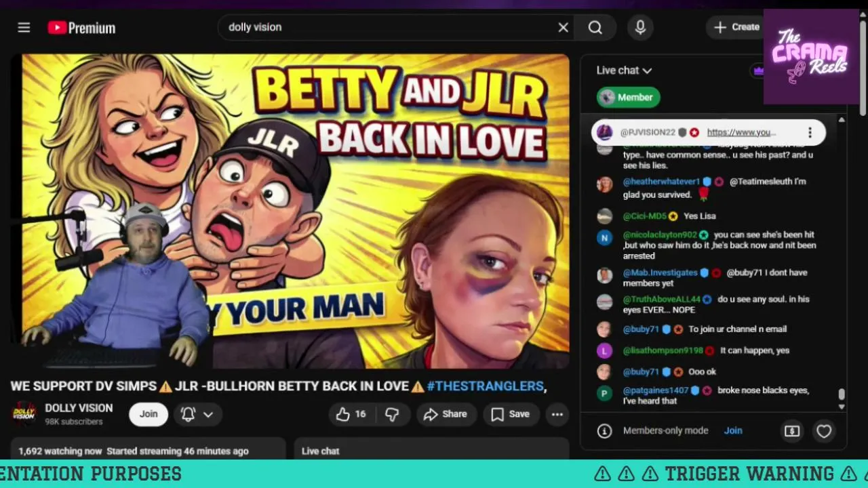Open @heatherwhatever1 chat username
The image size is (868, 488).
click(x=661, y=182)
